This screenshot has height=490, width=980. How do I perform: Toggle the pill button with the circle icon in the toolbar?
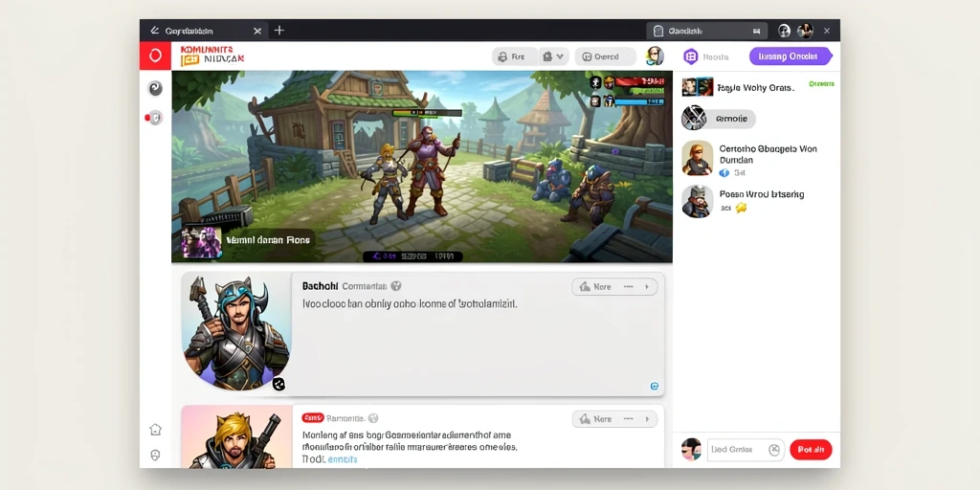(x=605, y=56)
